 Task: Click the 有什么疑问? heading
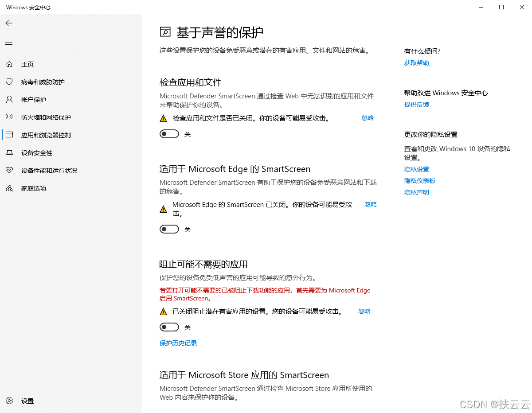tap(422, 51)
